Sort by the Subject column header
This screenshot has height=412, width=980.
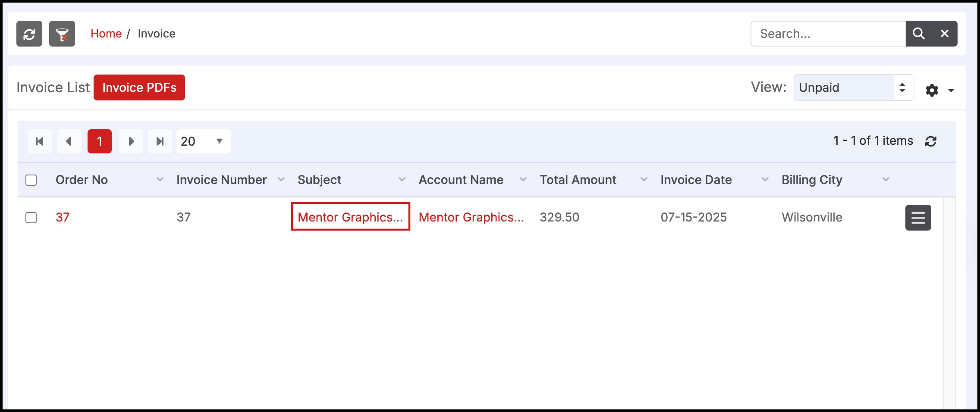(320, 180)
